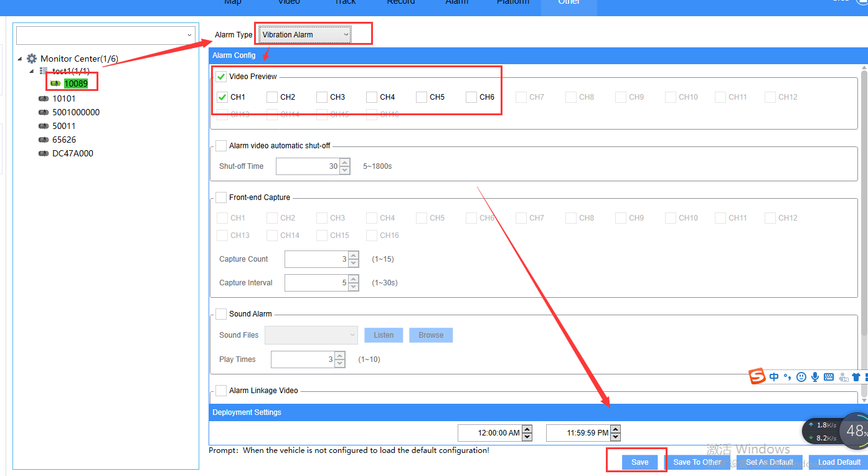This screenshot has height=476, width=868.
Task: Switch to the Record tab
Action: [x=400, y=3]
